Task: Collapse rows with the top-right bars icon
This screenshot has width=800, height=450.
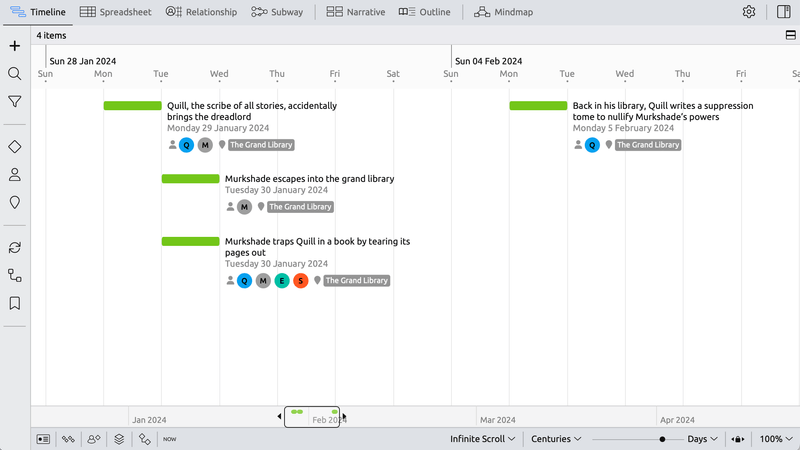Action: point(790,35)
